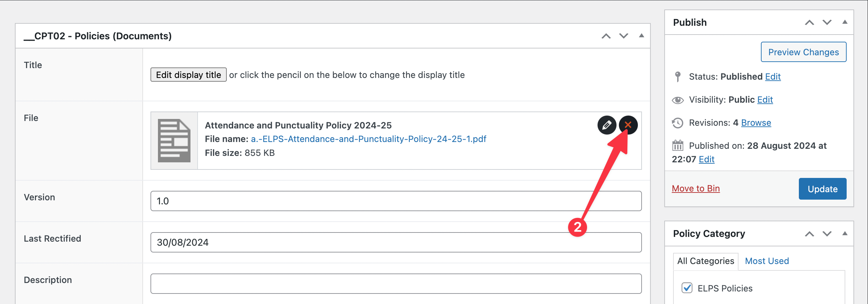
Task: Collapse the Publish panel
Action: click(845, 22)
